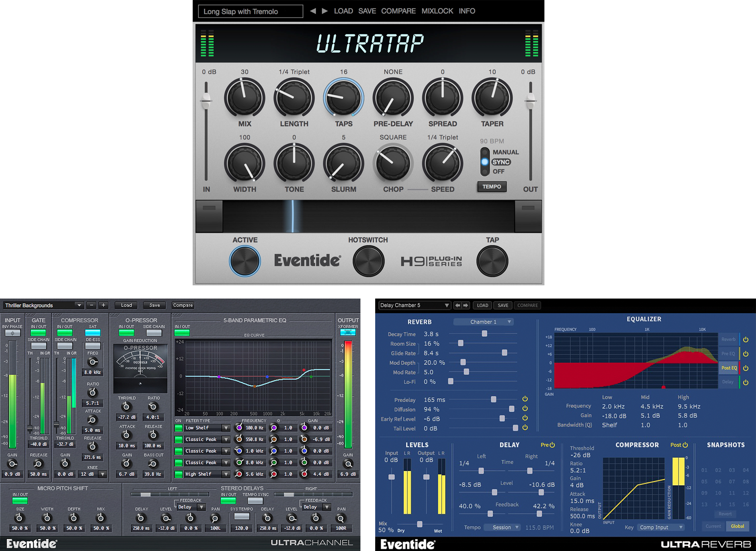Screen dimensions: 756x551
Task: Click the plus button beside Thriller Backgrounds preset
Action: tap(103, 305)
